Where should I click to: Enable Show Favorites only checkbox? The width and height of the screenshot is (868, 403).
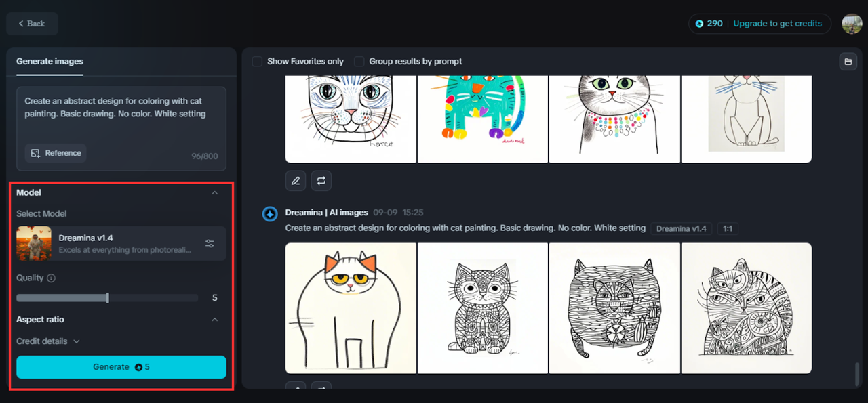[x=257, y=62]
